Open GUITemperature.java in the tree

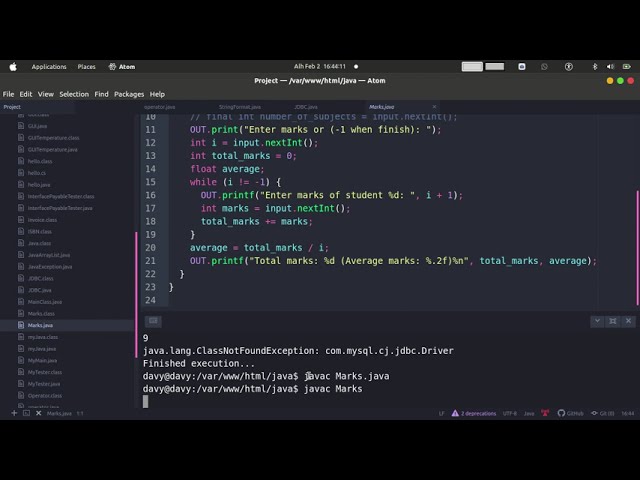(x=53, y=149)
